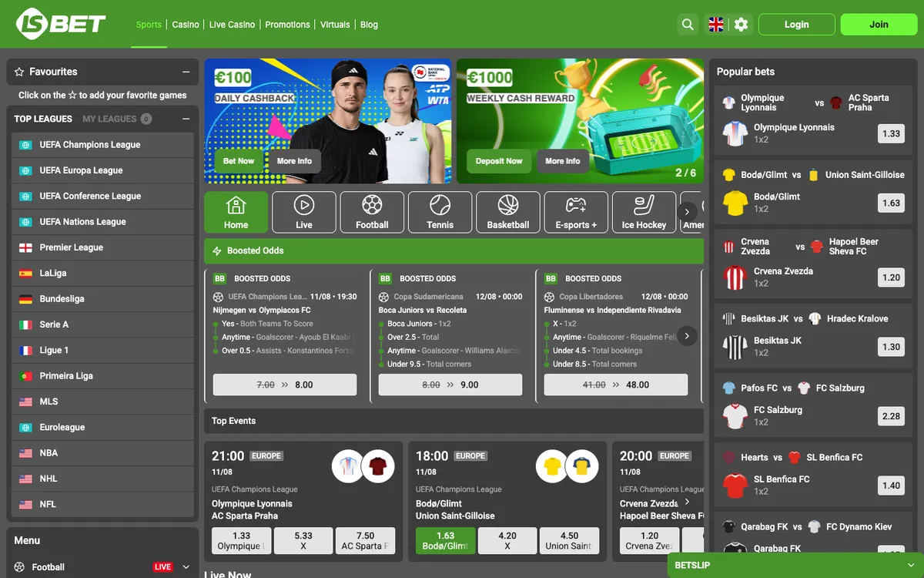Open the Daily Cashback tennis banner
Image resolution: width=924 pixels, height=578 pixels.
tap(327, 121)
